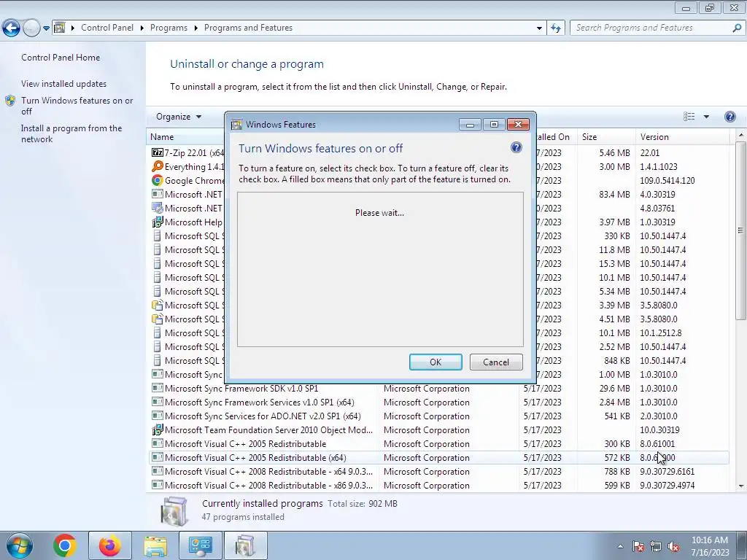Click the Windows Features title bar icon
Image resolution: width=747 pixels, height=560 pixels.
coord(236,124)
